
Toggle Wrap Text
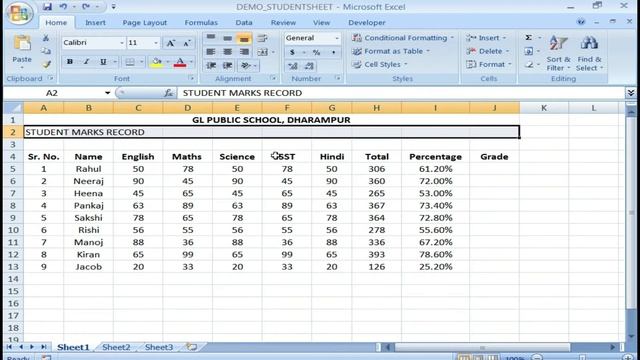pos(262,38)
